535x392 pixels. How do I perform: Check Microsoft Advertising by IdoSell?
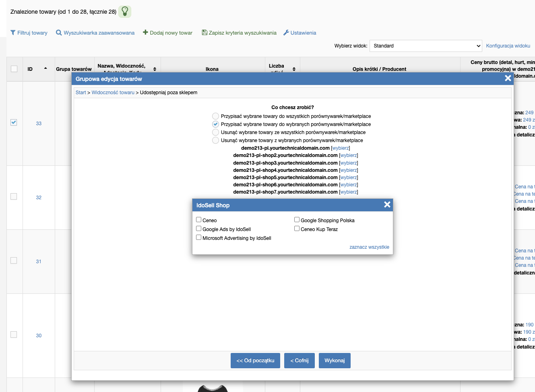199,237
